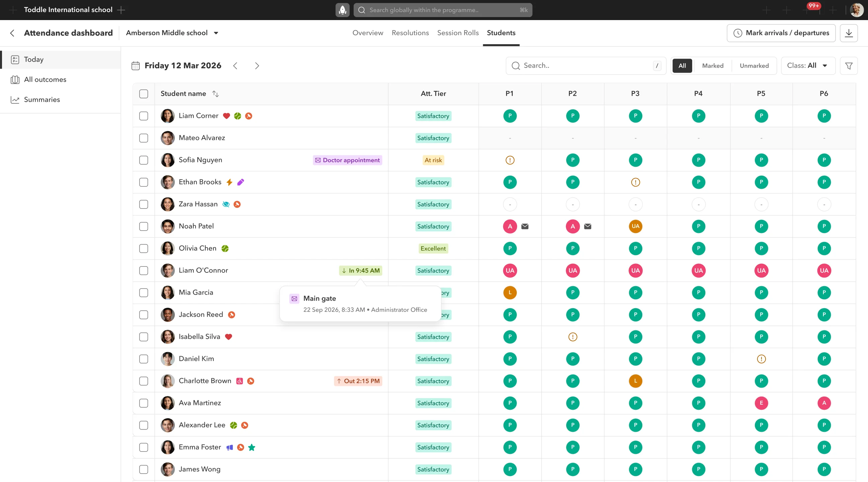Click the Doctor appointment tag for Sofia Nguyen
The width and height of the screenshot is (868, 482).
click(347, 160)
